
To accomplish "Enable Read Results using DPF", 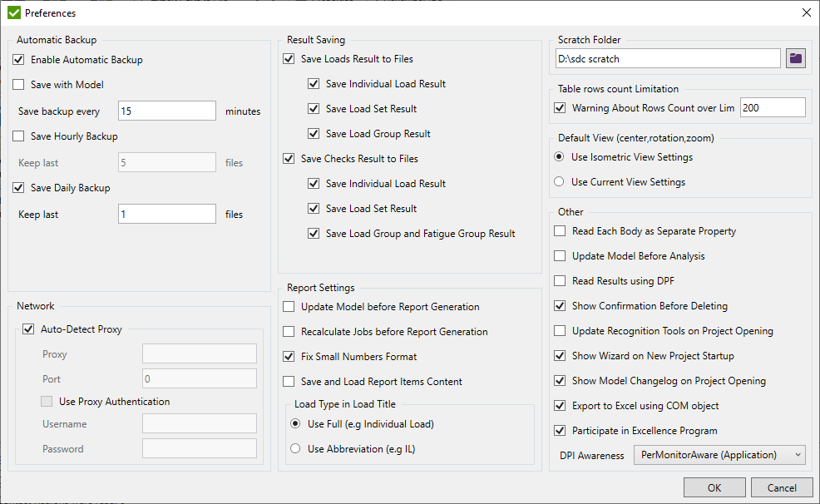I will click(559, 281).
